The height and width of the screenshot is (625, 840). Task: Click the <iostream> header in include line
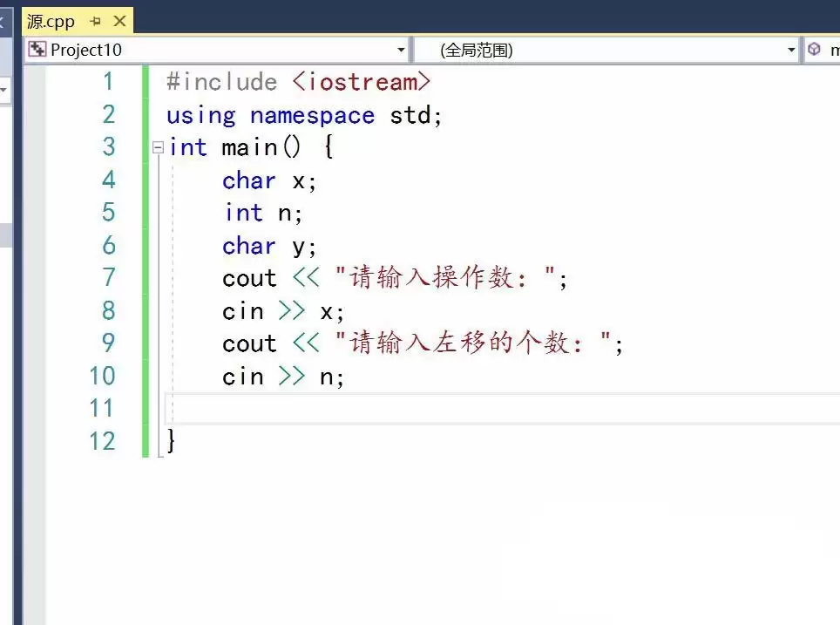pos(361,82)
